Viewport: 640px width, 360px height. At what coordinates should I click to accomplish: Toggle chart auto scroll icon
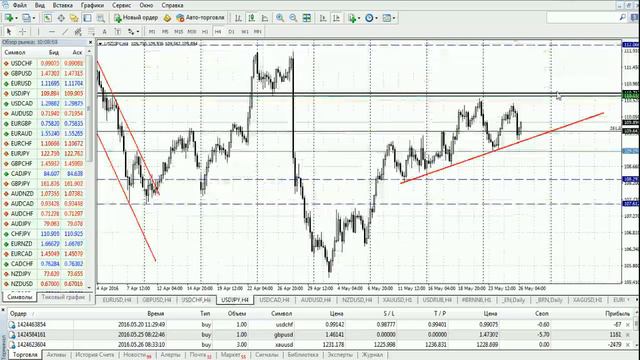(x=323, y=18)
